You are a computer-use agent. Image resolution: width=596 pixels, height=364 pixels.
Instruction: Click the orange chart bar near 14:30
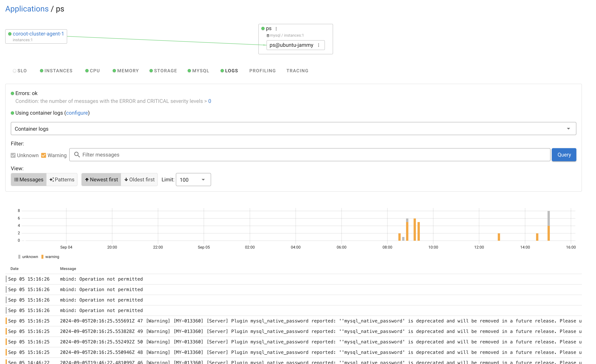537,237
